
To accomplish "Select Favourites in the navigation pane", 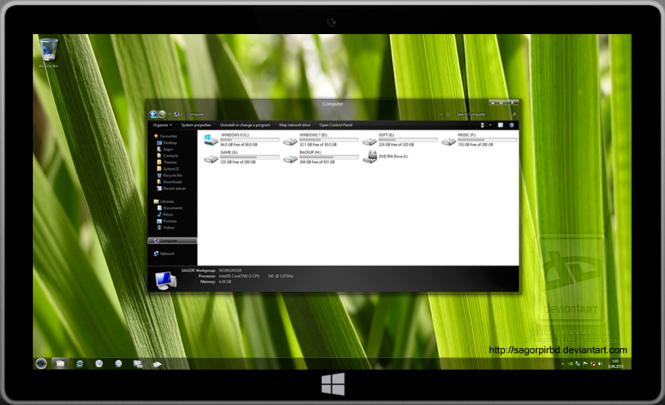I will (165, 136).
